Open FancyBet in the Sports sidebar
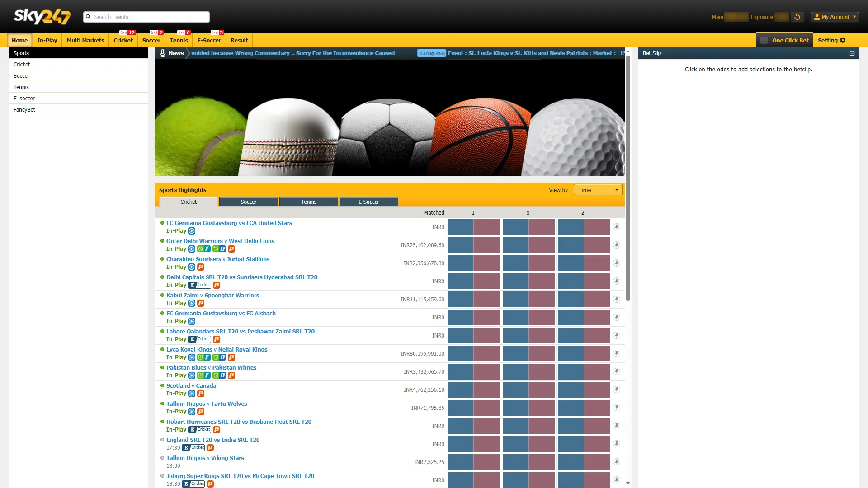This screenshot has width=868, height=488. [x=79, y=110]
